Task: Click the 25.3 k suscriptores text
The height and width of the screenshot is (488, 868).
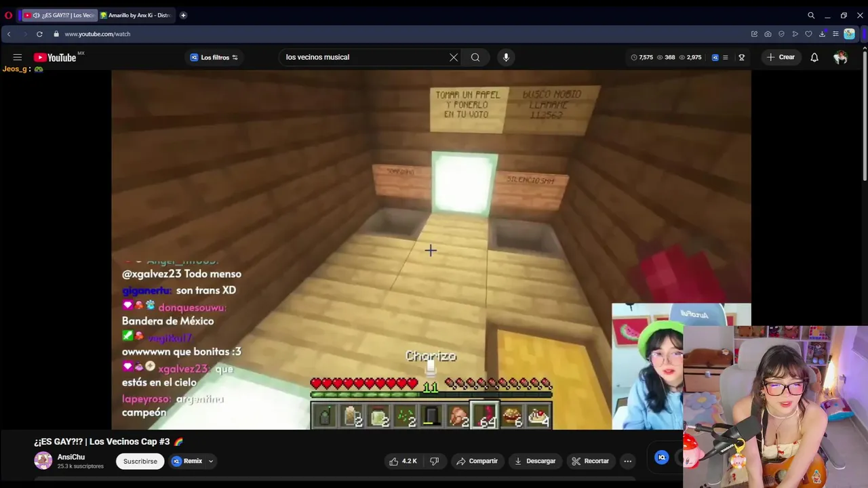Action: point(81,466)
